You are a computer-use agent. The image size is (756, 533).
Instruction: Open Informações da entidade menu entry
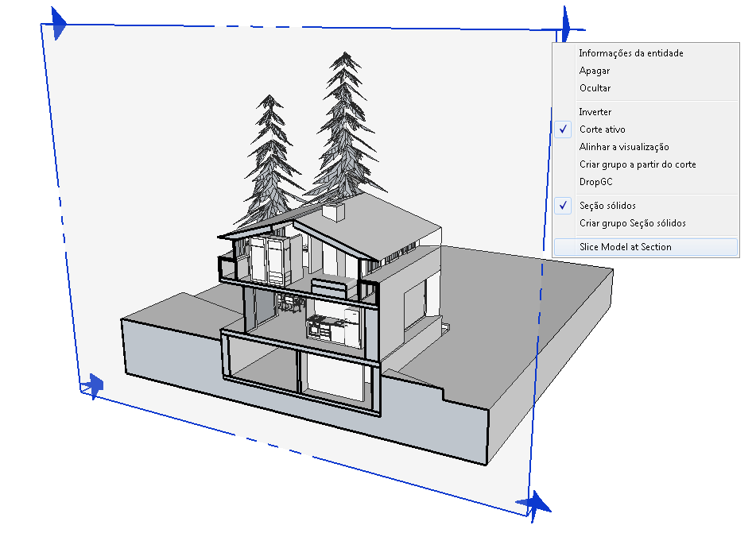(x=646, y=53)
